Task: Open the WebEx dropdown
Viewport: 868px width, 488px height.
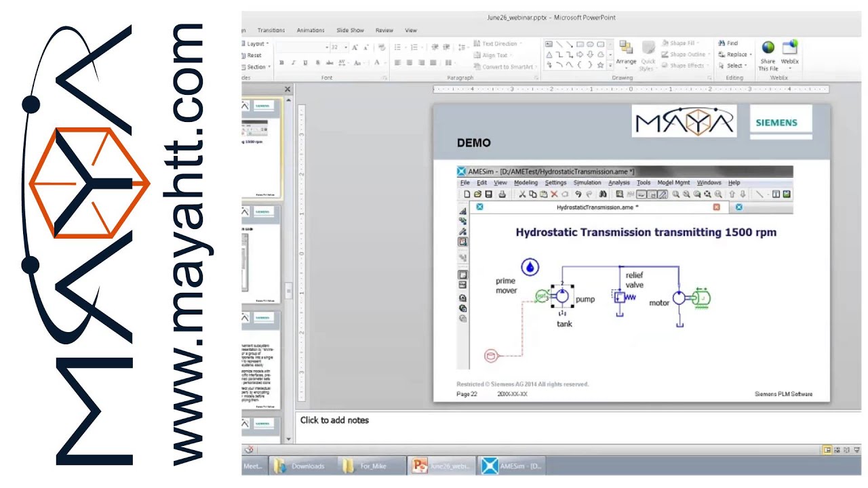Action: [x=789, y=54]
